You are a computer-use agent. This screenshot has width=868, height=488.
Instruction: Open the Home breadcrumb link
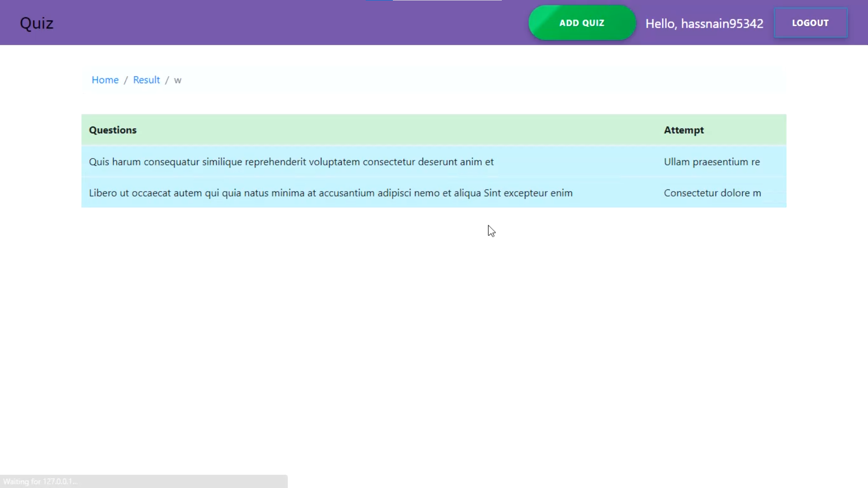pyautogui.click(x=105, y=80)
